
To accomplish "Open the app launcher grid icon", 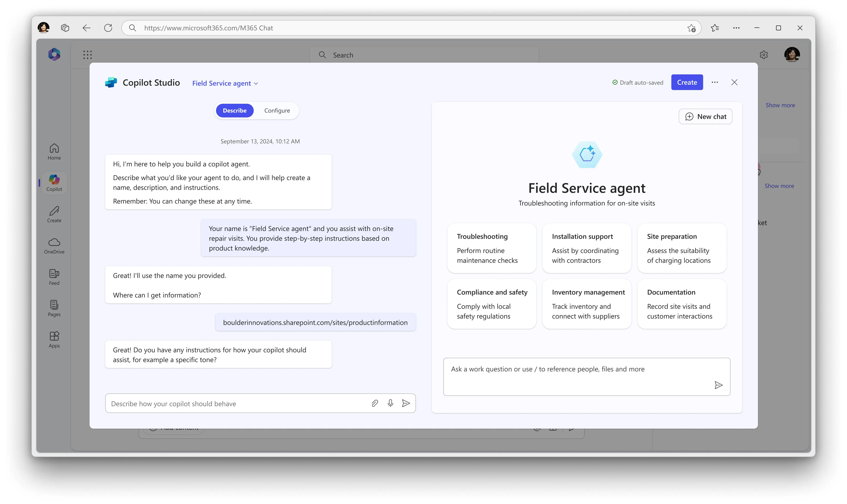I will (87, 55).
